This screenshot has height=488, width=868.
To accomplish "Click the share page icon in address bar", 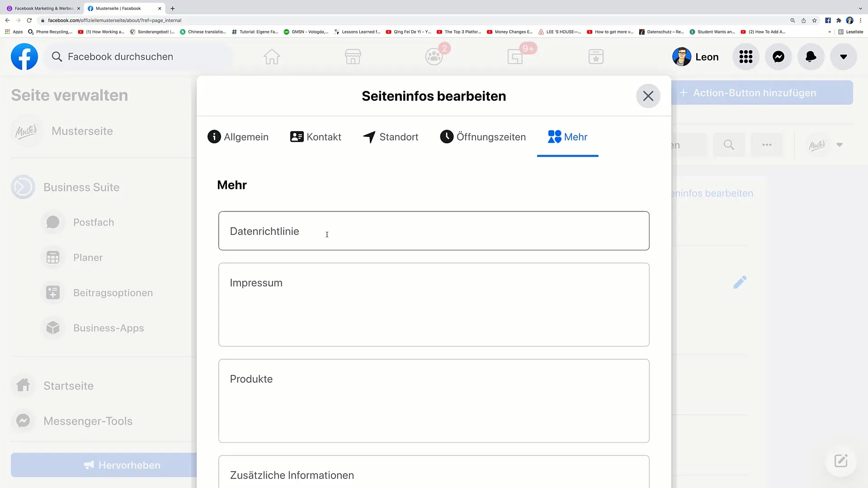I will point(803,20).
